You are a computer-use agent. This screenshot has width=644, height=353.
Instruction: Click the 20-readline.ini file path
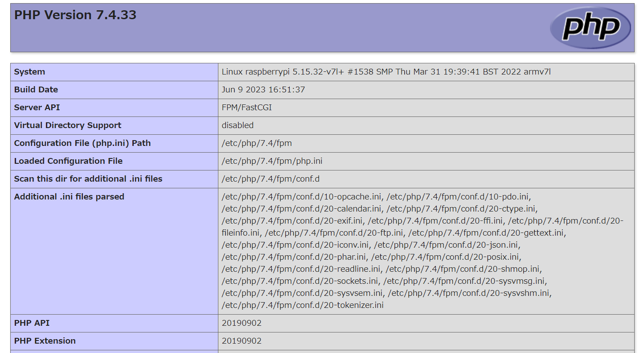[x=301, y=269]
